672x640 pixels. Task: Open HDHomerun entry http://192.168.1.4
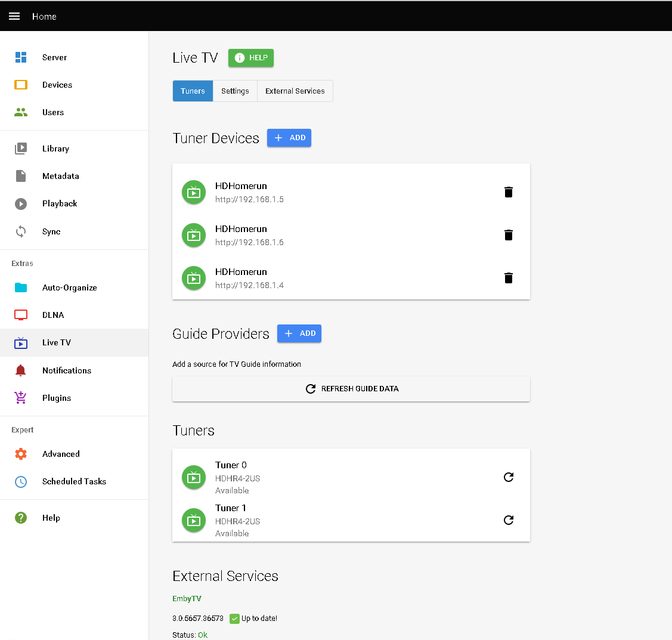pyautogui.click(x=249, y=278)
